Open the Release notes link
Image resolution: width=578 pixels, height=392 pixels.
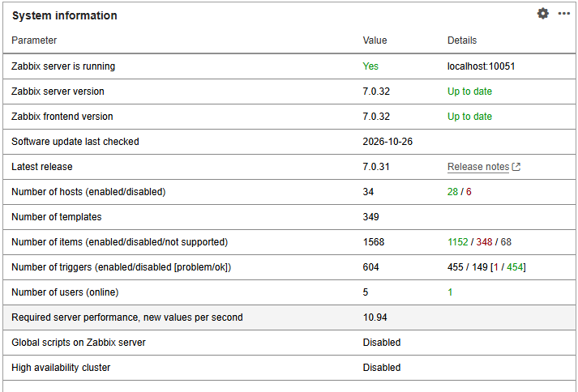point(478,167)
